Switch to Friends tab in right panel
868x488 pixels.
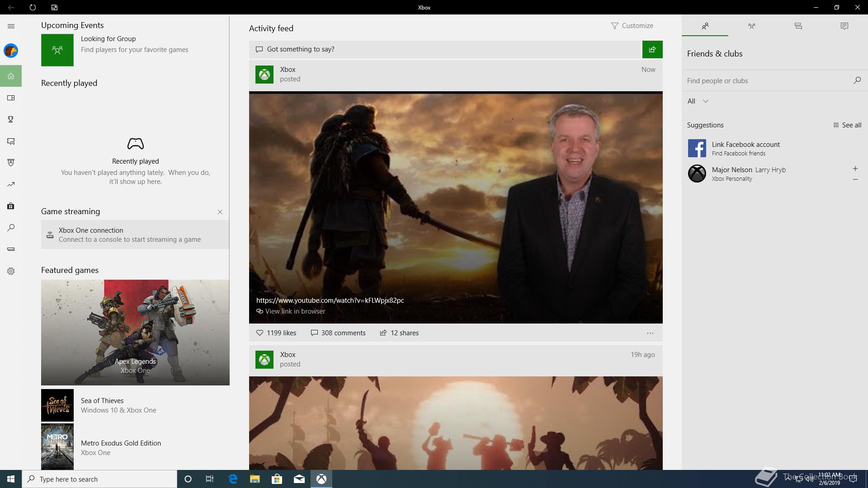coord(705,26)
